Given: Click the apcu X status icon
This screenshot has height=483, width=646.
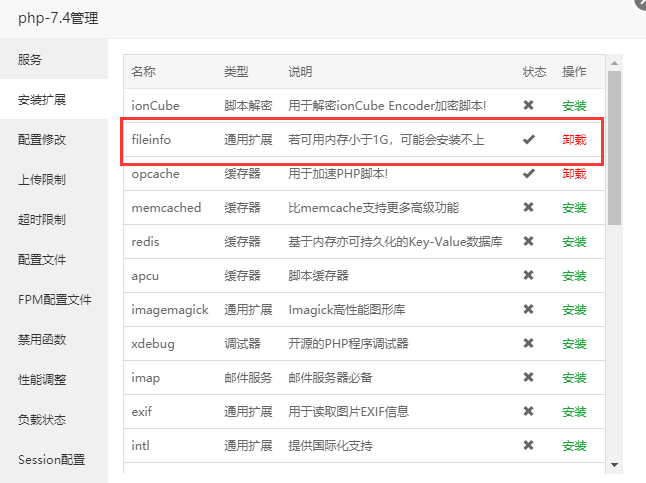Looking at the screenshot, I should tap(529, 275).
